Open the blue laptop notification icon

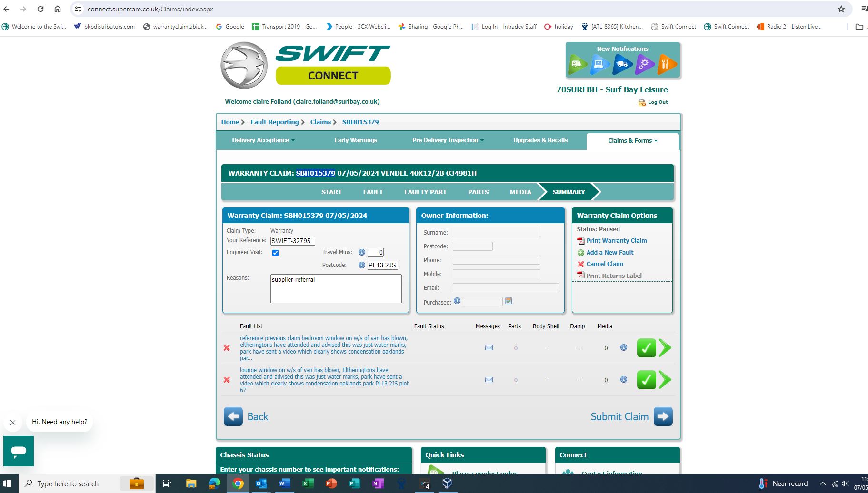(x=599, y=64)
